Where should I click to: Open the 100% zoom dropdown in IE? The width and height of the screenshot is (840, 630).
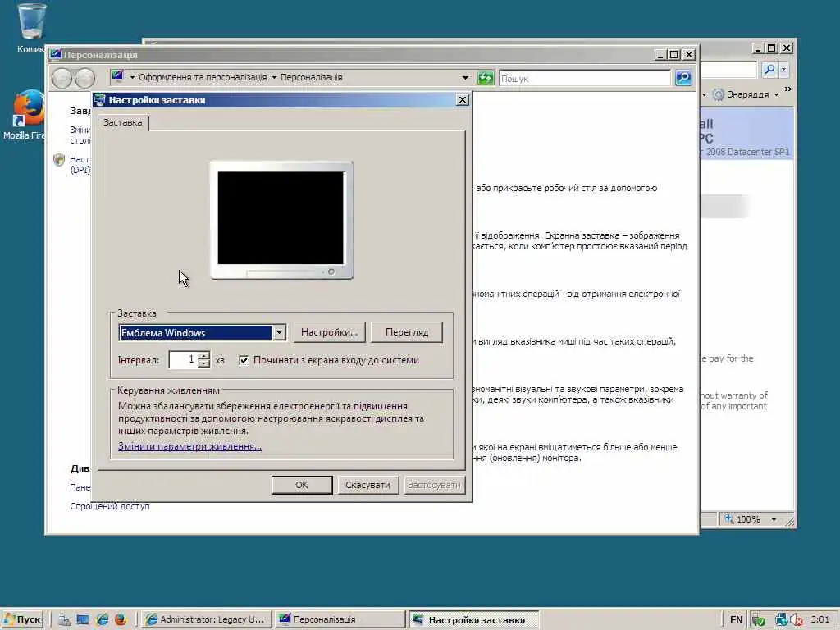774,519
